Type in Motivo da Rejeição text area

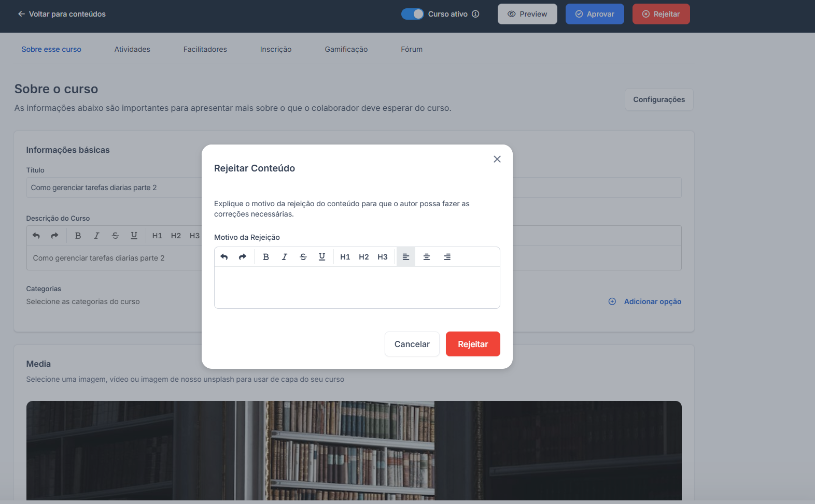point(357,287)
